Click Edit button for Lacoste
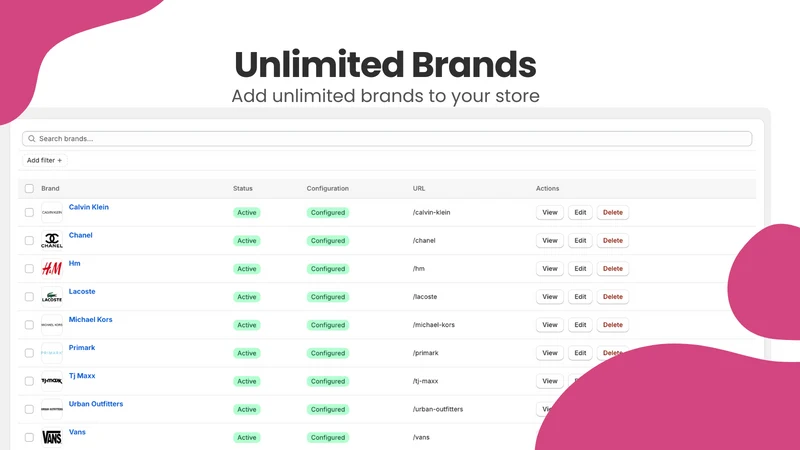This screenshot has width=800, height=450. click(580, 296)
